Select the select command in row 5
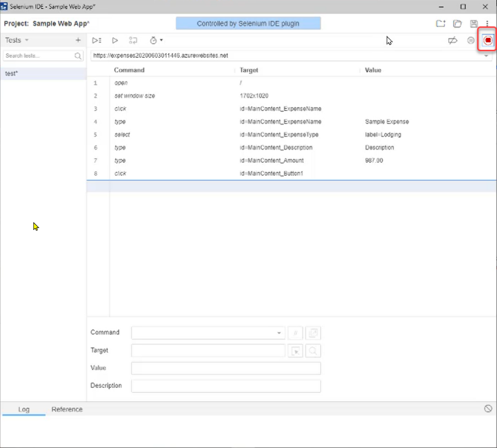The width and height of the screenshot is (497, 448). tap(122, 135)
